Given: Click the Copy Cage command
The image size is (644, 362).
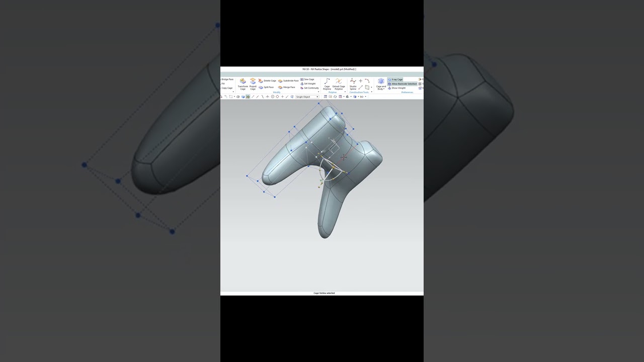Looking at the screenshot, I should click(226, 88).
